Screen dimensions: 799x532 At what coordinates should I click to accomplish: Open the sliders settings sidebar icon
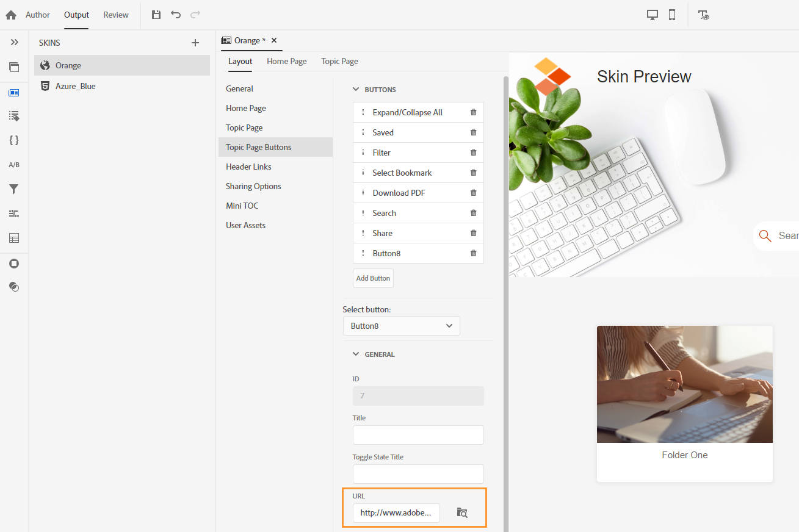[x=14, y=214]
